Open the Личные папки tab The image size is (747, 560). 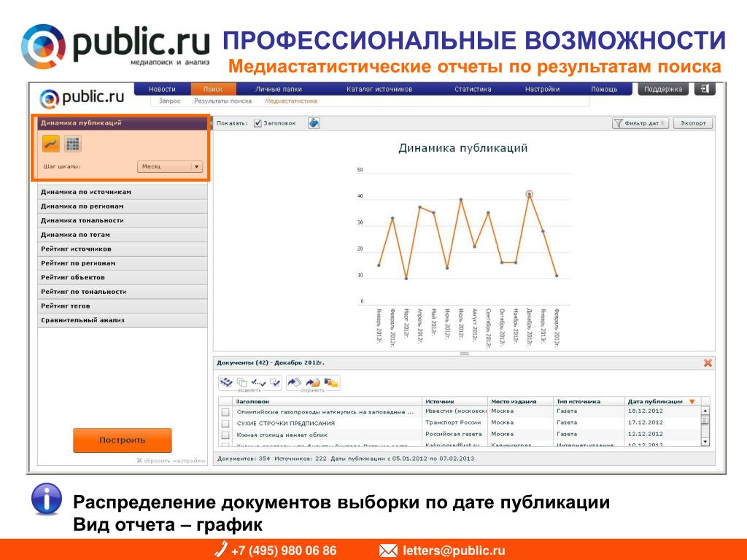pos(278,89)
